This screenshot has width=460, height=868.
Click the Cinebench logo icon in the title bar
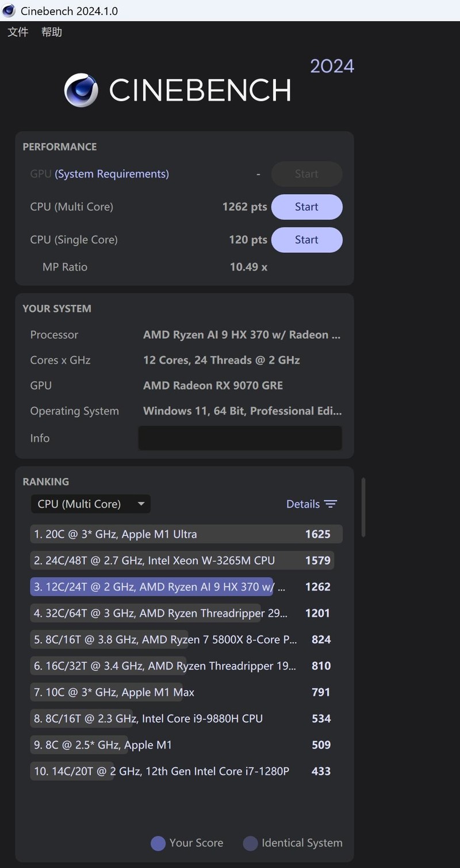coord(9,10)
